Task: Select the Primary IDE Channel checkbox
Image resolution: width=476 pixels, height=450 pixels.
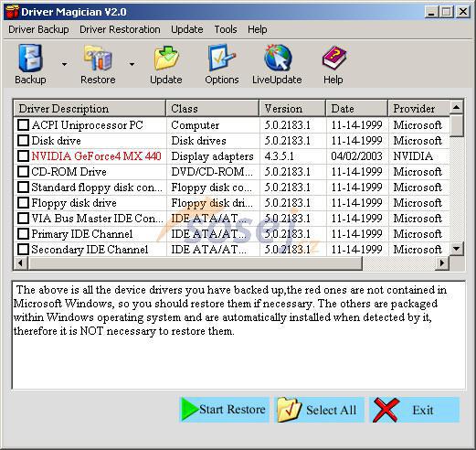Action: (x=23, y=234)
